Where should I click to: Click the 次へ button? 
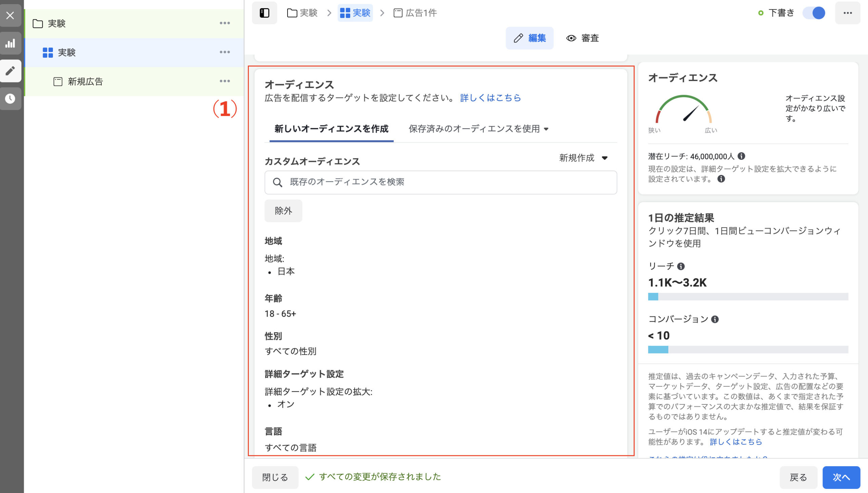(841, 477)
